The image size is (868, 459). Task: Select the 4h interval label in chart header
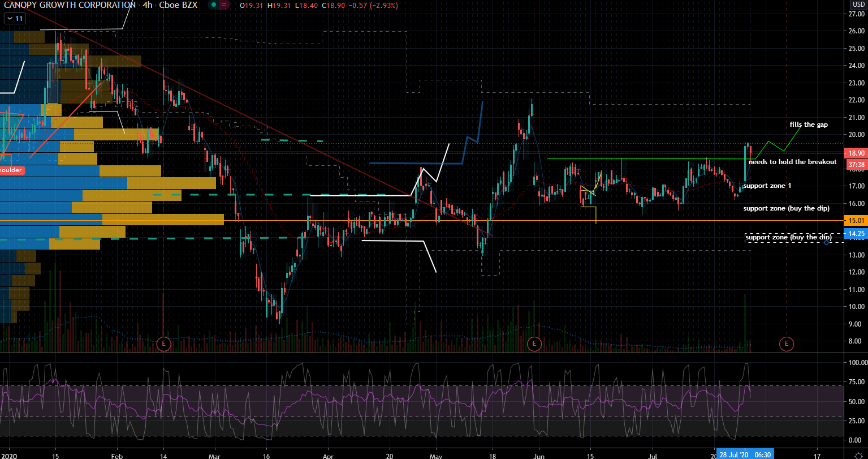[149, 6]
